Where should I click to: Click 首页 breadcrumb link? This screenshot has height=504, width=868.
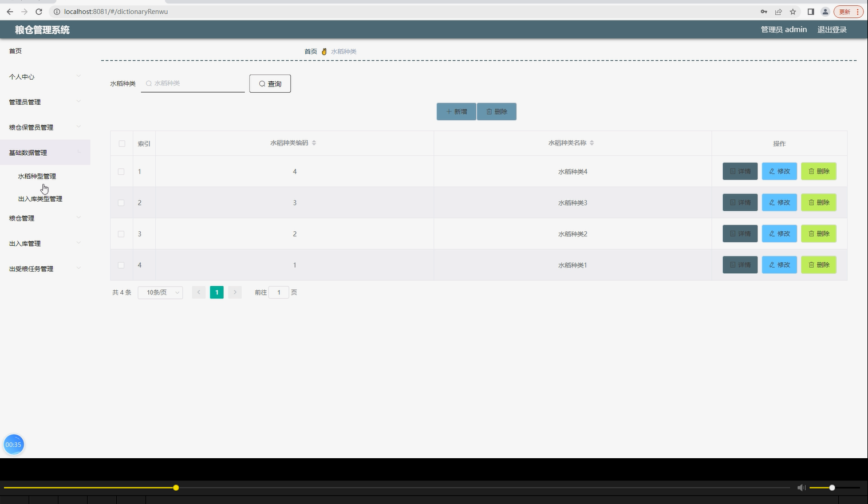[310, 52]
